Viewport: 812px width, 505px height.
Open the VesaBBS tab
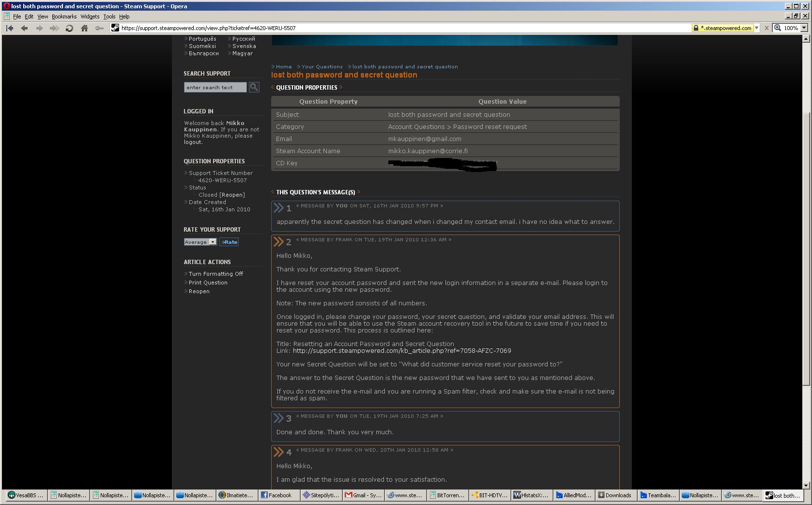[26, 495]
